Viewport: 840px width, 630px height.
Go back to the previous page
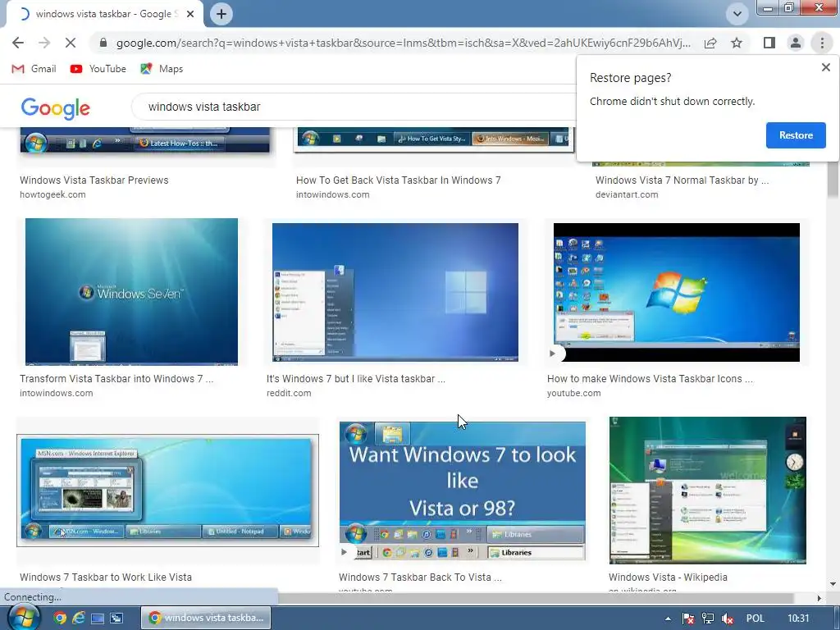(18, 43)
